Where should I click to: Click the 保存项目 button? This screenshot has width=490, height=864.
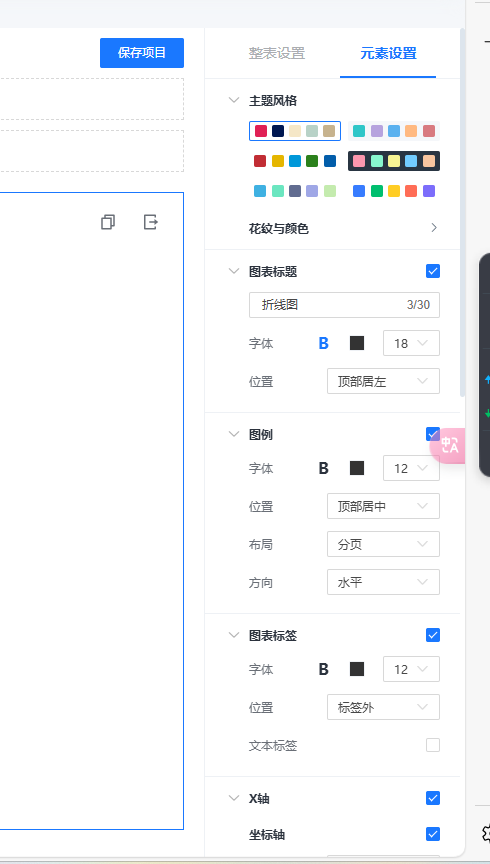tap(142, 53)
